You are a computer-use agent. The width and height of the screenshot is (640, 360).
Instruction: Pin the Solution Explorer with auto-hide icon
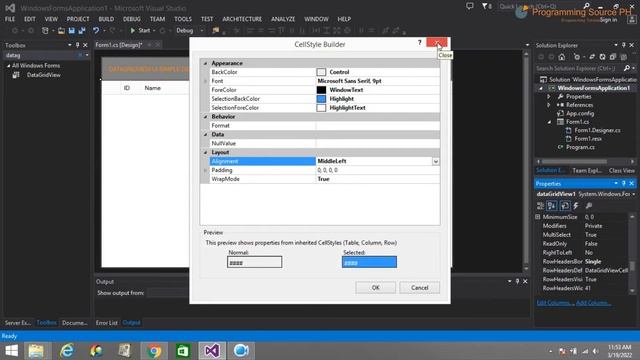tap(624, 45)
